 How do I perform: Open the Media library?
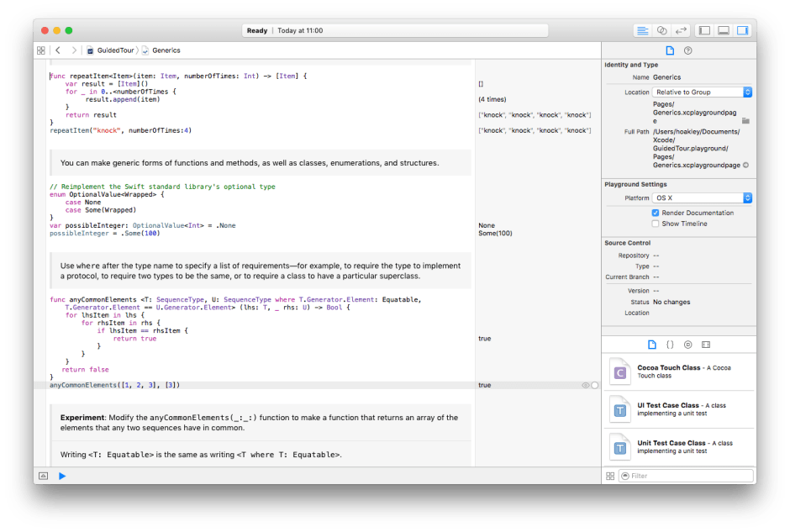(708, 344)
